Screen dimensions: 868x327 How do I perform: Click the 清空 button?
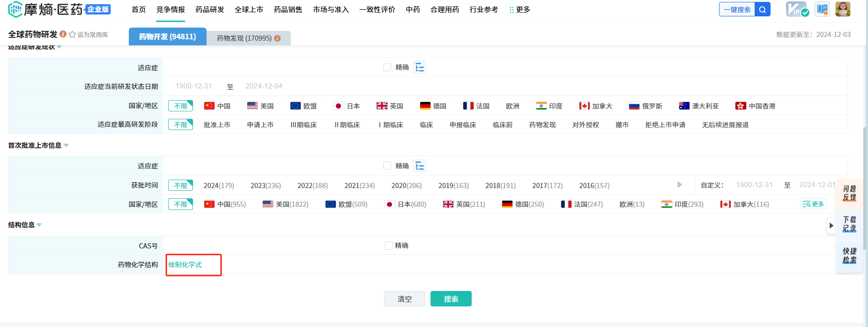pyautogui.click(x=405, y=299)
